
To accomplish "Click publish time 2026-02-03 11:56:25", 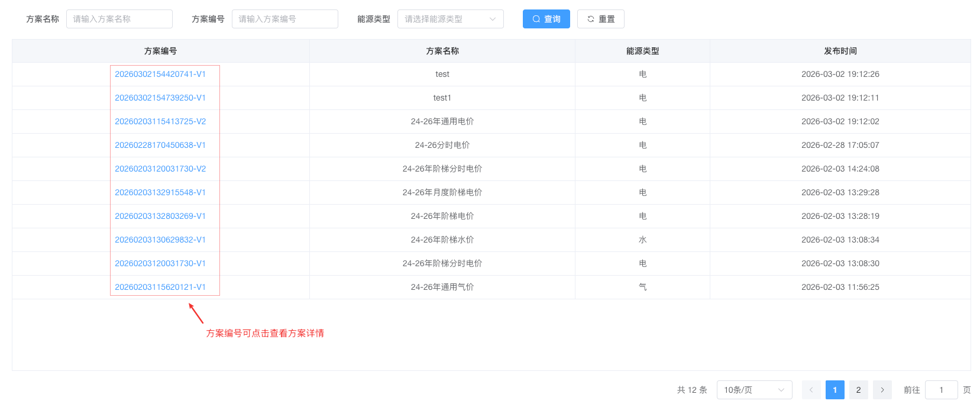I will pos(840,287).
